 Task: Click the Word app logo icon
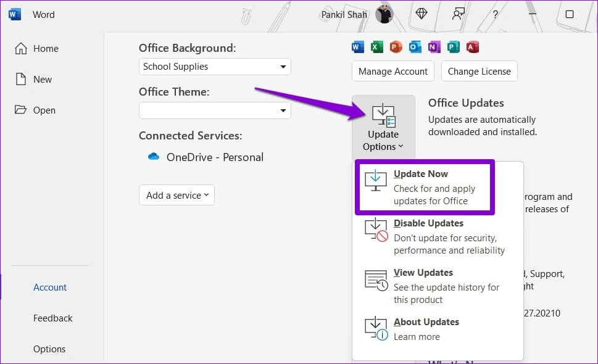coord(14,14)
